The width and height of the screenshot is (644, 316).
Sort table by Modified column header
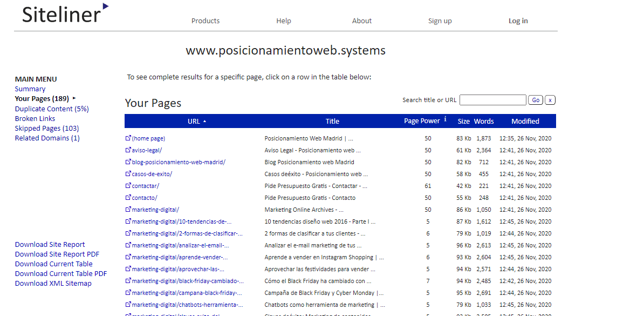point(525,122)
